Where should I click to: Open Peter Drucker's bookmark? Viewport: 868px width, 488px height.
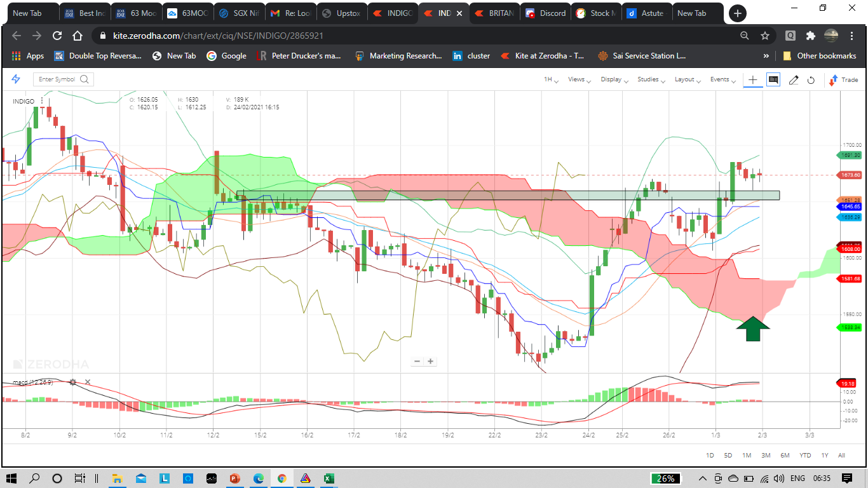[299, 56]
